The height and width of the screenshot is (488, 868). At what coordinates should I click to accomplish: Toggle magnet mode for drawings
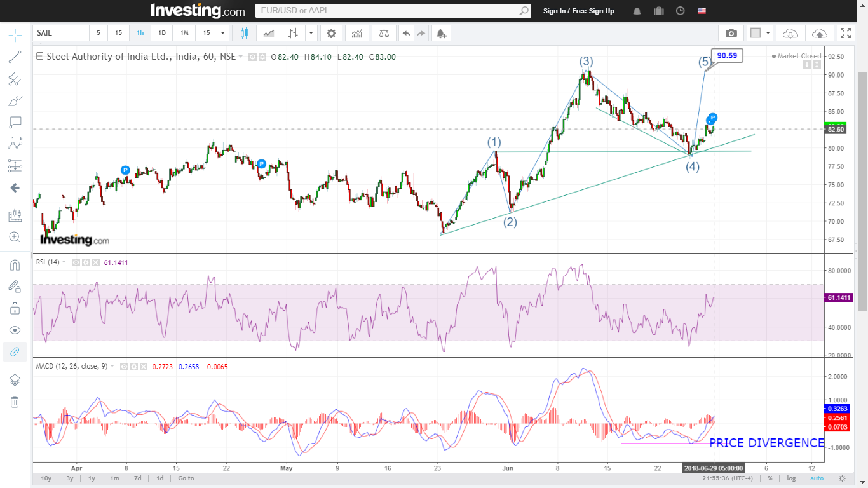[15, 265]
